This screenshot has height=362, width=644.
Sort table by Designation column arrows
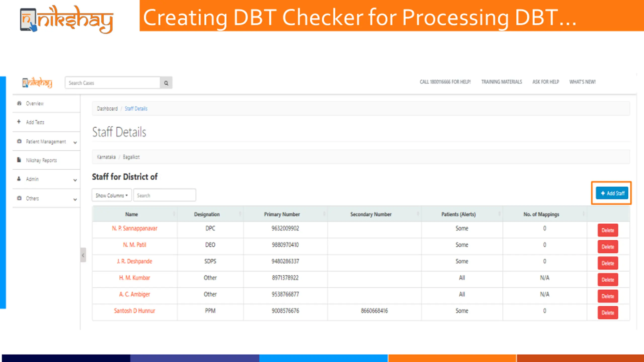point(240,214)
